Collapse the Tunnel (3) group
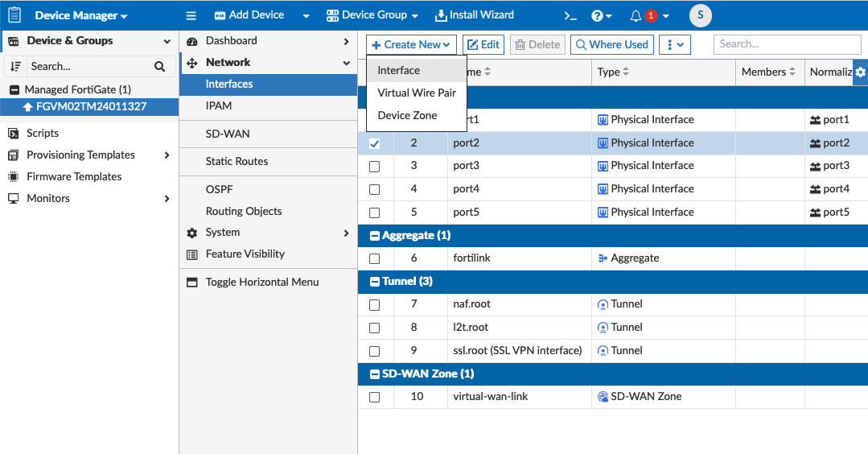 point(375,282)
